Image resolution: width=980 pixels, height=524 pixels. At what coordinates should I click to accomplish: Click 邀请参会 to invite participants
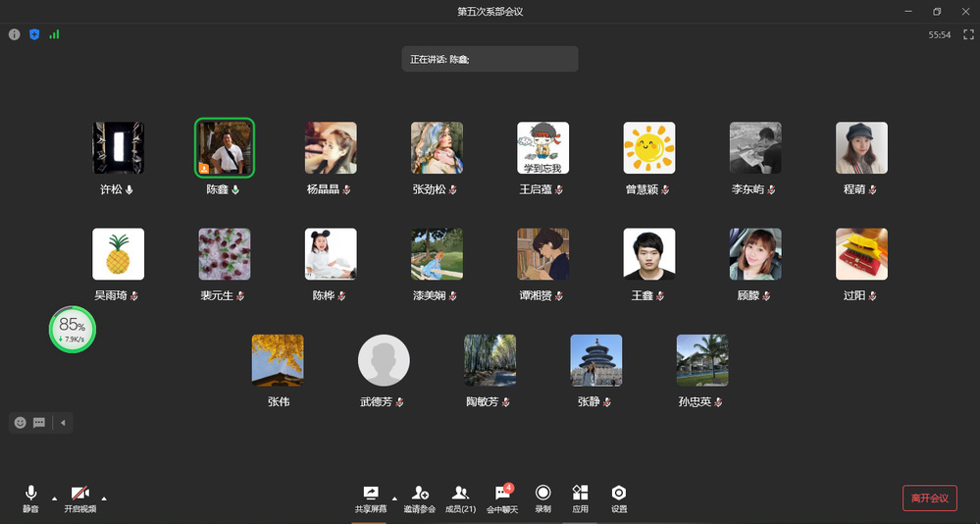[x=420, y=498]
